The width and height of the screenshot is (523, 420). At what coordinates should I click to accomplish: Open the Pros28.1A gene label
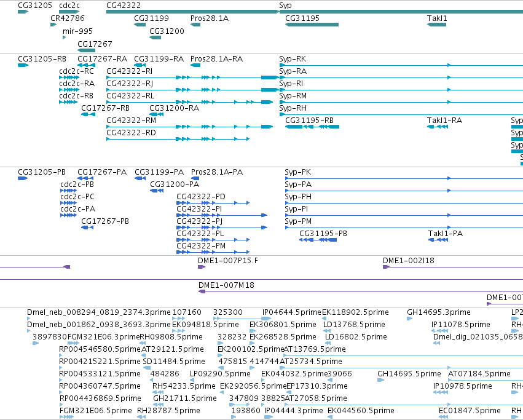pos(210,18)
